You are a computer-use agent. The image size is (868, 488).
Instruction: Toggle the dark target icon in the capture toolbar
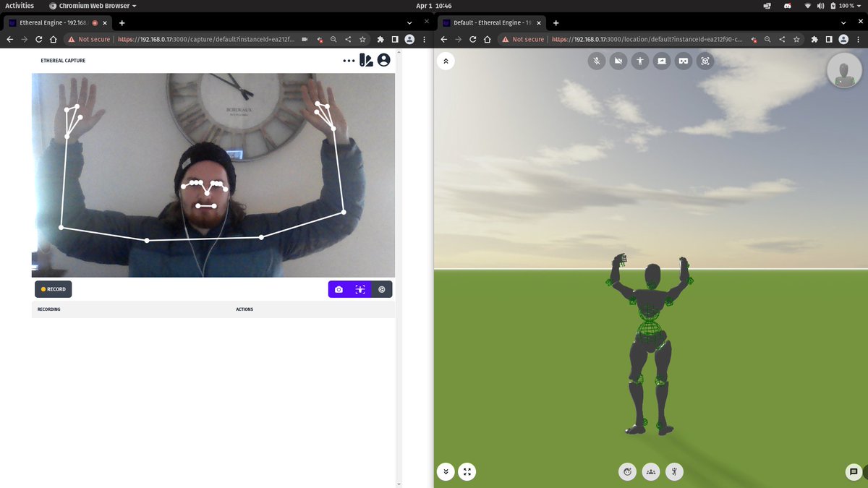(382, 289)
